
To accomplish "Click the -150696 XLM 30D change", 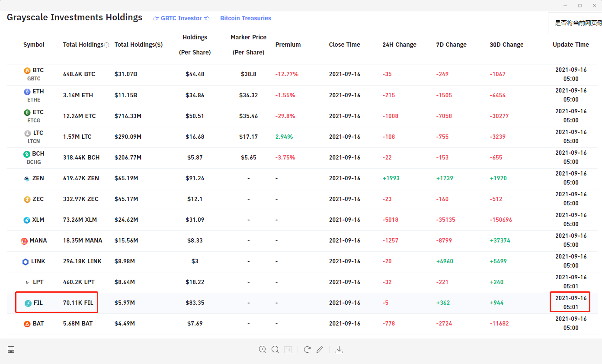I will pos(501,220).
